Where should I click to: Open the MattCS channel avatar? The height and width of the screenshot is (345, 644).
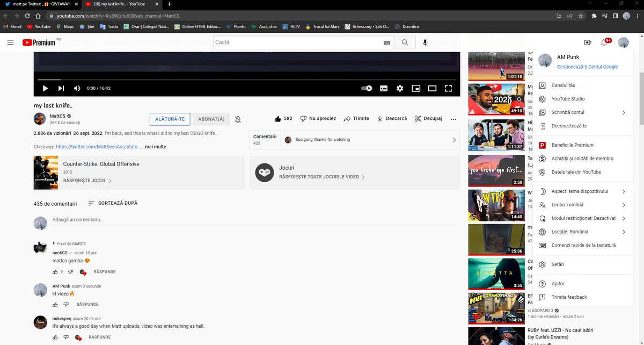40,119
